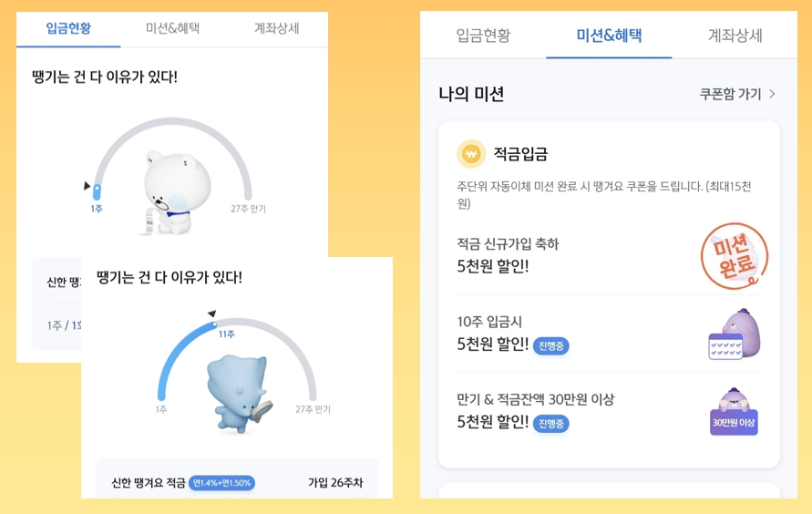Click the 연1.4%+연1.50% interest rate badge
812x514 pixels.
click(x=222, y=483)
